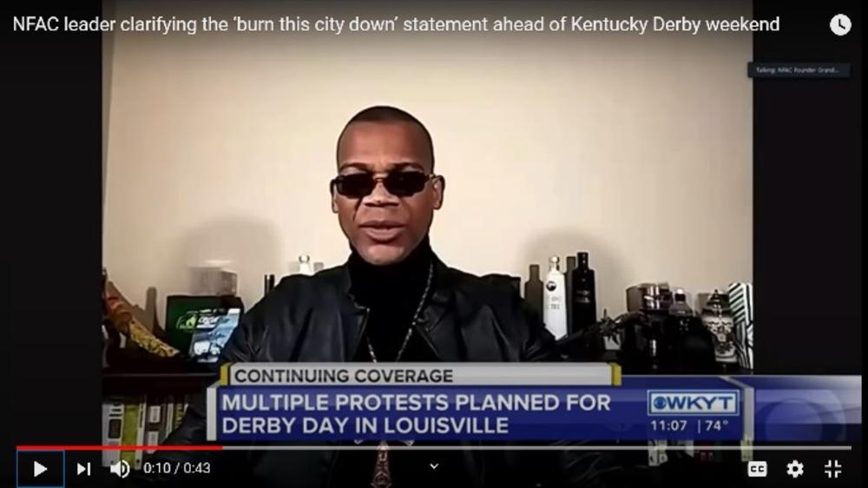Click the red played portion of progress bar
Screen dimensions: 868x488
click(x=119, y=447)
